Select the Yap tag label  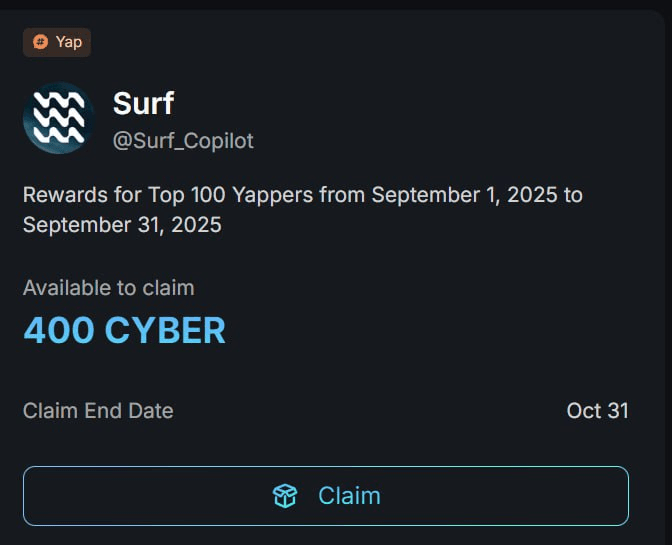[x=57, y=42]
